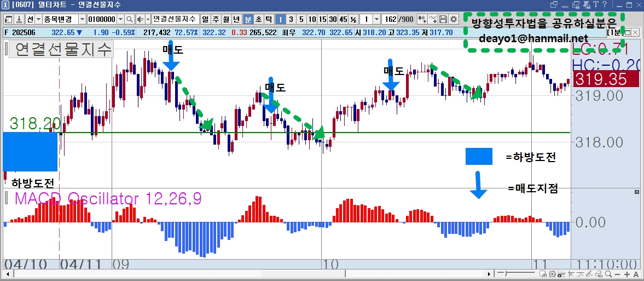
Task: Select the 3 minute interval button
Action: point(291,19)
